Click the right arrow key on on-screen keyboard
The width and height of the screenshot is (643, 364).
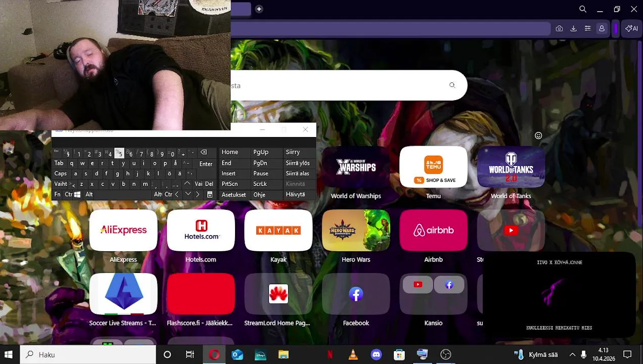pos(198,195)
